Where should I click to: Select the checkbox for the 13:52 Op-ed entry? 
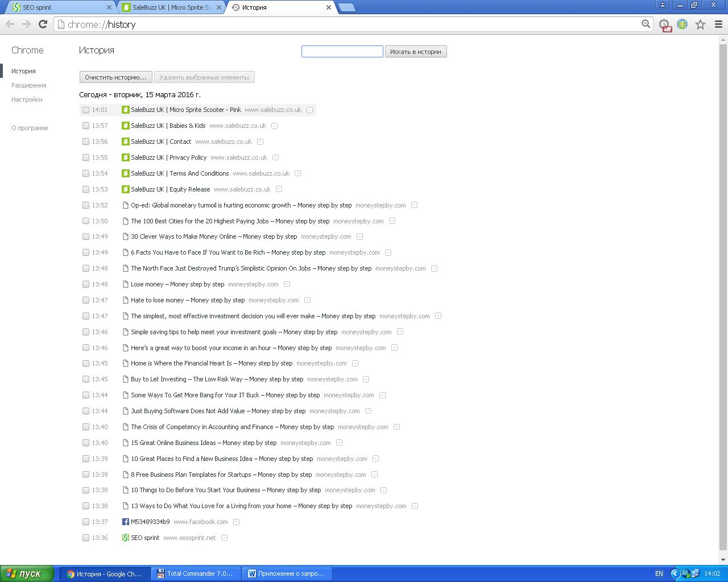86,205
